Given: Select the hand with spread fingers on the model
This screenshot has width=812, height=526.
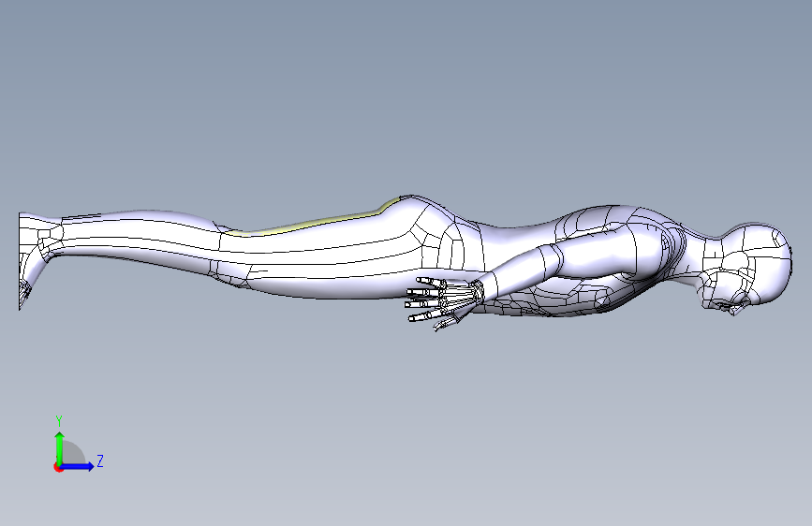Looking at the screenshot, I should click(444, 303).
